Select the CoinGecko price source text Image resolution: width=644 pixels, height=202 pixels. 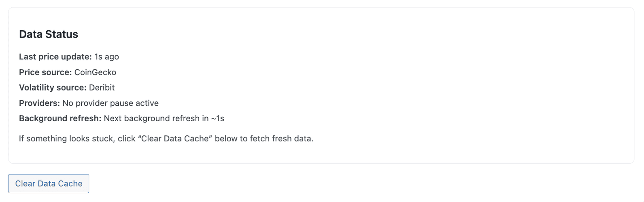tap(95, 72)
